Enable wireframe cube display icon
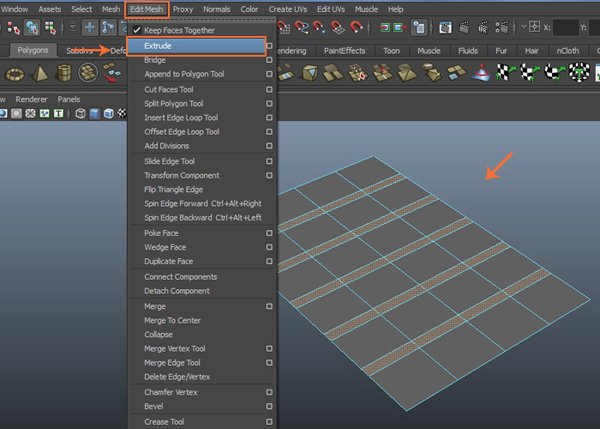 coord(80,113)
